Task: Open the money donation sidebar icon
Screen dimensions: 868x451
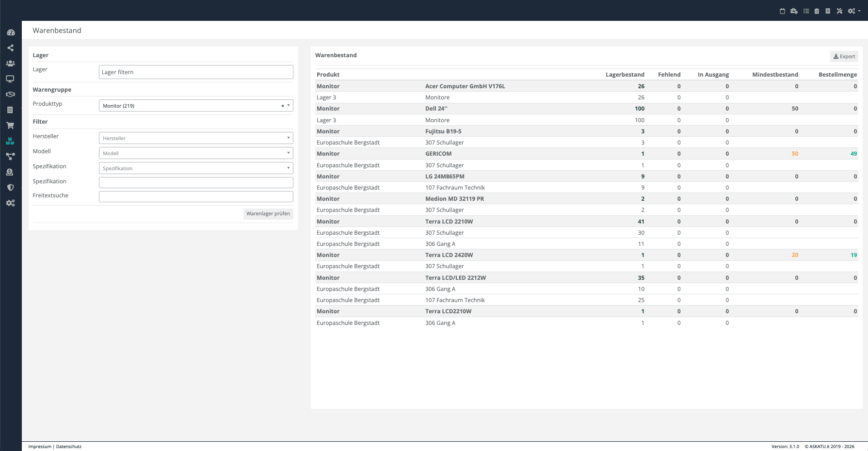Action: coord(11,172)
